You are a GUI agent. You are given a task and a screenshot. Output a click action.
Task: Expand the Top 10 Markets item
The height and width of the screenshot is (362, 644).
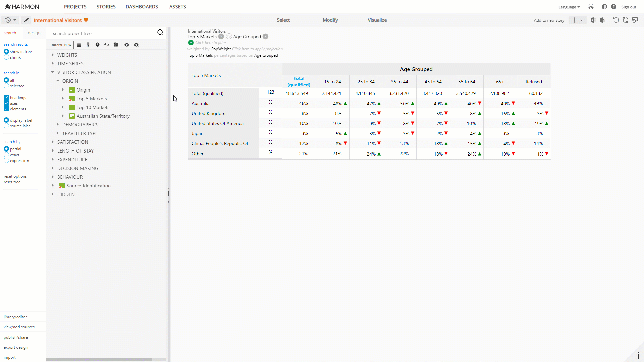click(x=63, y=107)
